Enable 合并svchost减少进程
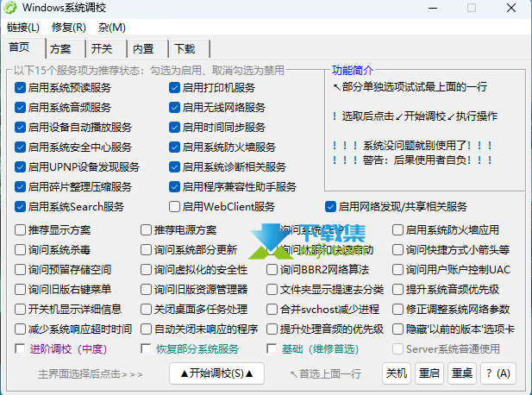Image resolution: width=532 pixels, height=395 pixels. pos(272,309)
